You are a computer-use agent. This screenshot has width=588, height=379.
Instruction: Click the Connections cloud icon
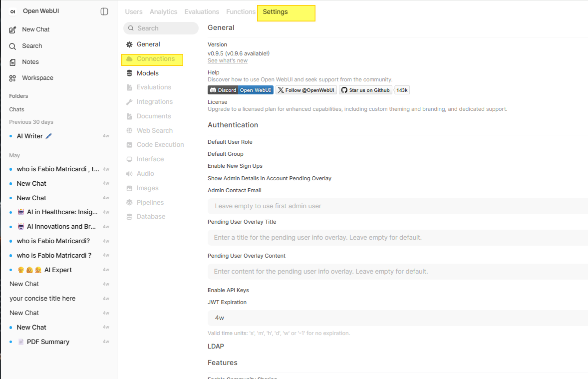[129, 59]
